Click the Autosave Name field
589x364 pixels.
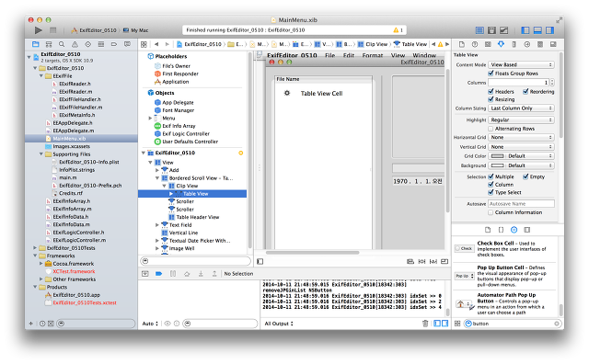click(521, 204)
